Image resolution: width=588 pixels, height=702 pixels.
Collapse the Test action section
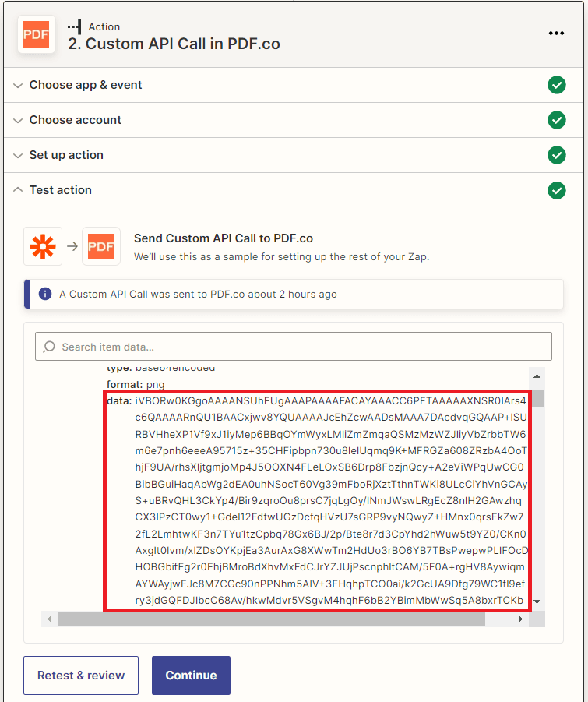[61, 190]
